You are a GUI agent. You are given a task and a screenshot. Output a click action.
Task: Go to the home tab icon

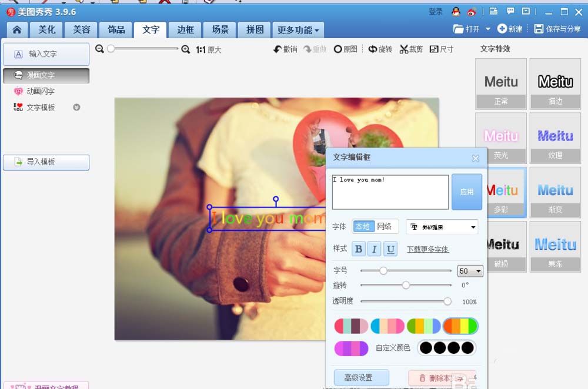pos(17,29)
